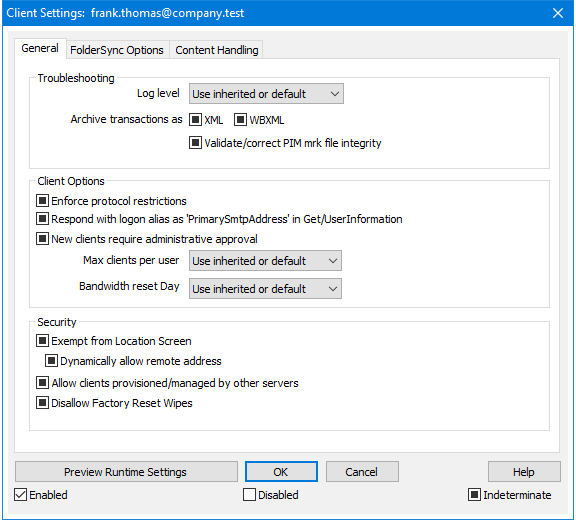The height and width of the screenshot is (522, 576).
Task: Open the Bandwidth reset Day dropdown
Action: tap(265, 289)
